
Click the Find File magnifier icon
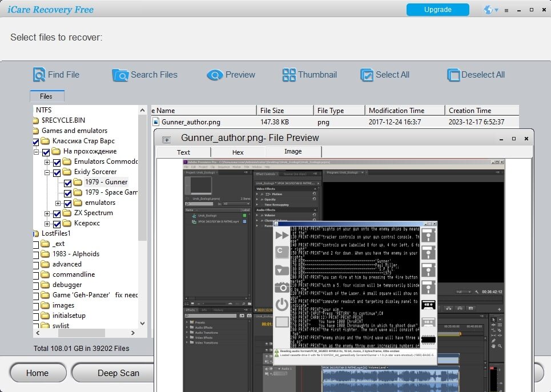39,75
